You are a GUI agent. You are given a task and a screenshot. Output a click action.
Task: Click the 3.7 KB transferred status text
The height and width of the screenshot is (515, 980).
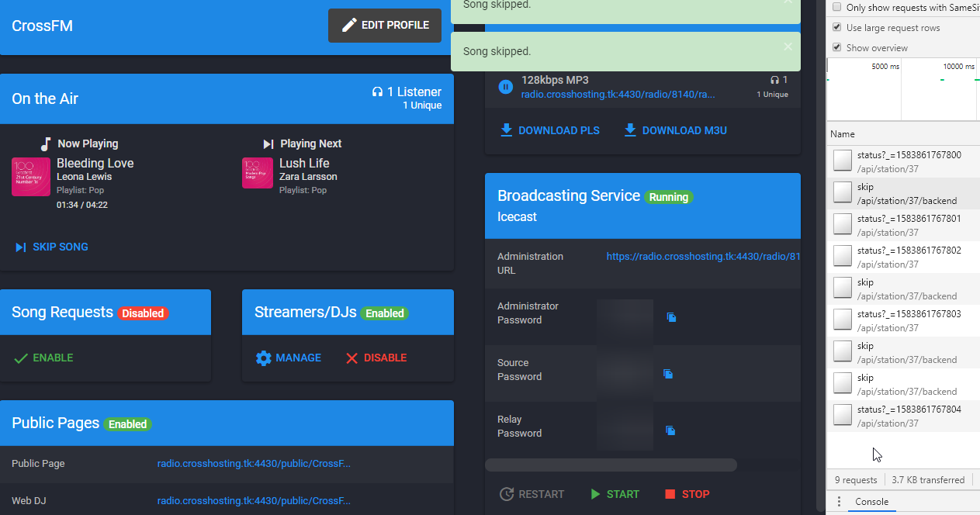(x=928, y=480)
